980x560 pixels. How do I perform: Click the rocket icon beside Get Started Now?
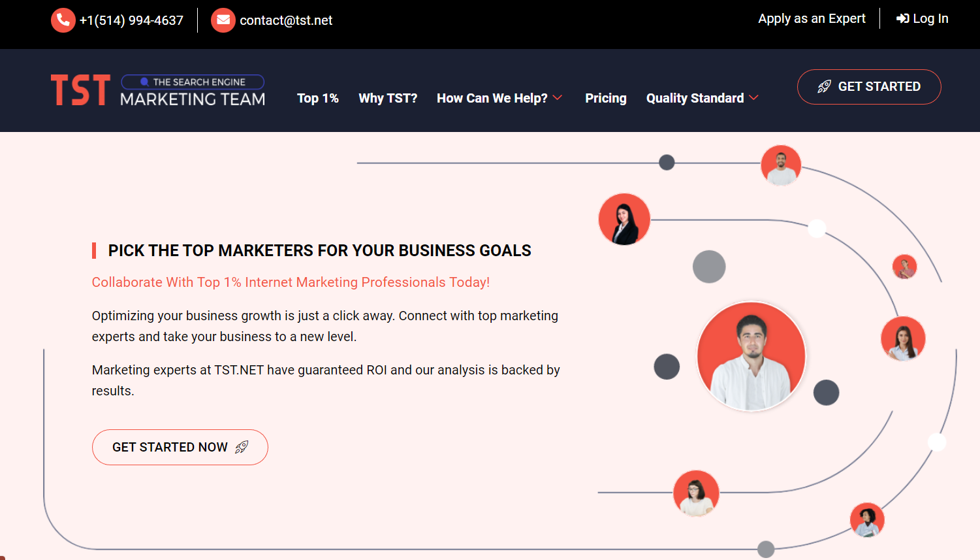click(242, 447)
